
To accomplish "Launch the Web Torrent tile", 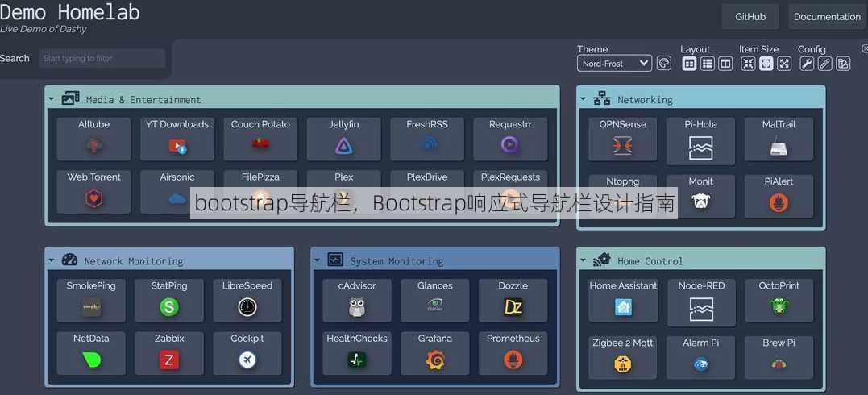I will pos(93,192).
